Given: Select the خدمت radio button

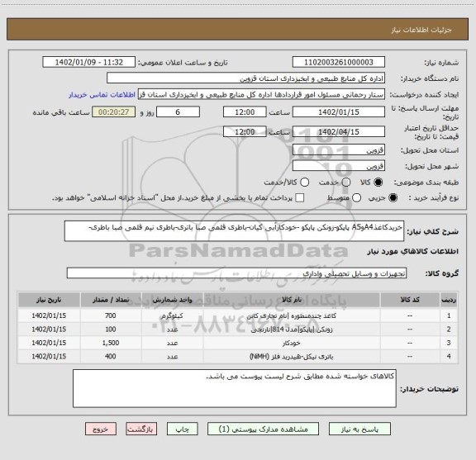Looking at the screenshot, I should point(345,182).
